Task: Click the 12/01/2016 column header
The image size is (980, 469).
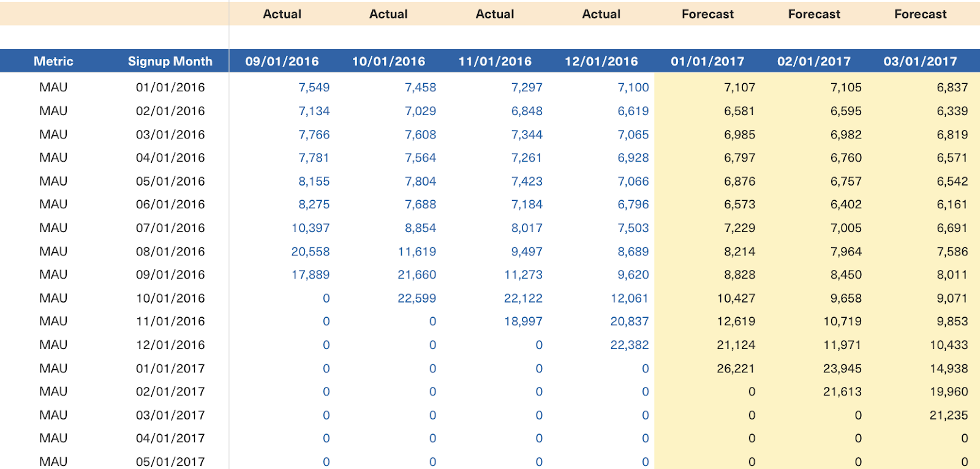Action: (x=601, y=61)
